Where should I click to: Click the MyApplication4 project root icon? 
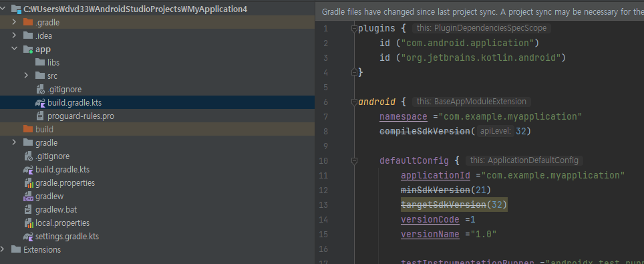pos(16,9)
